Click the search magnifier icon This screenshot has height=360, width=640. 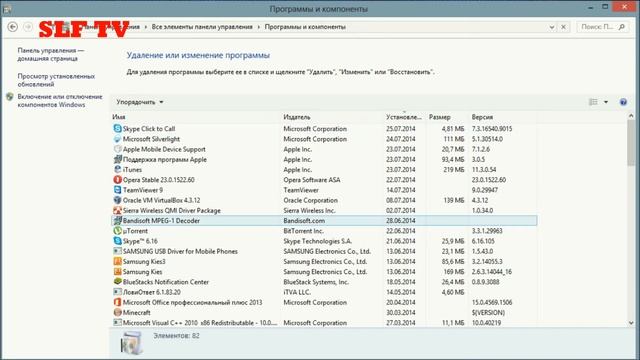[x=622, y=27]
